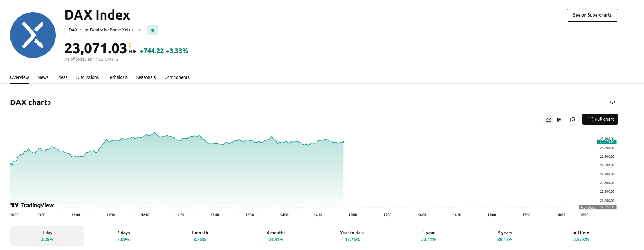644x250 pixels.
Task: Click See on Supercharts button
Action: click(592, 15)
